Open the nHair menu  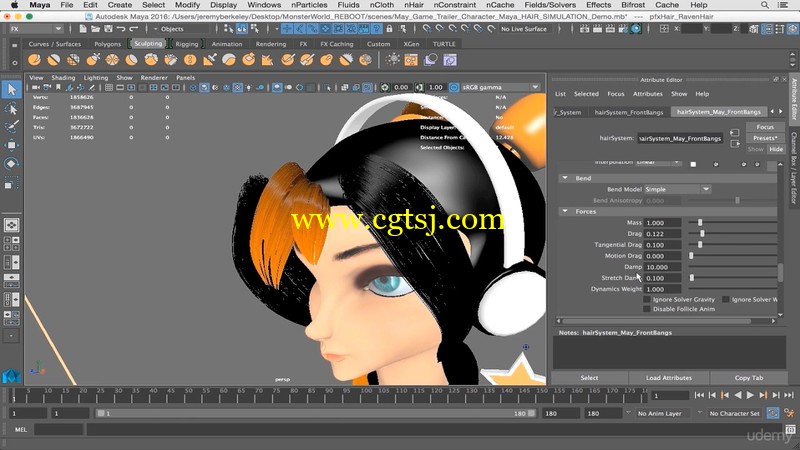[x=414, y=5]
